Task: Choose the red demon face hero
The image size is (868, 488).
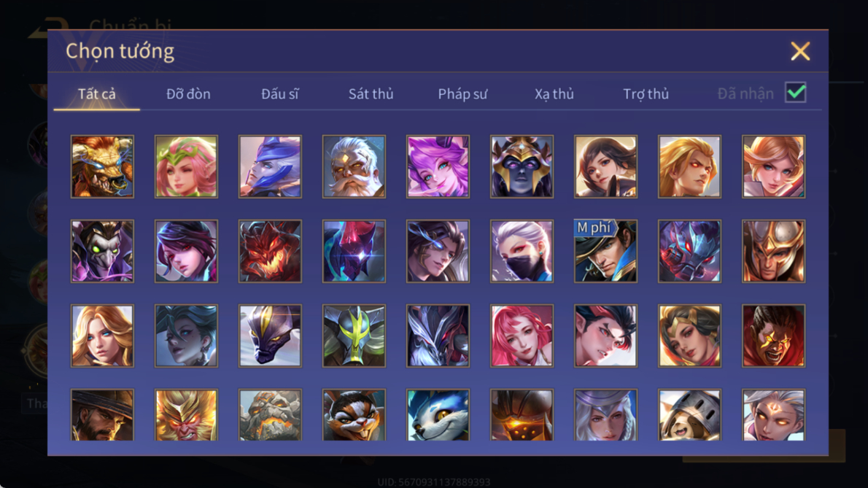Action: (270, 251)
